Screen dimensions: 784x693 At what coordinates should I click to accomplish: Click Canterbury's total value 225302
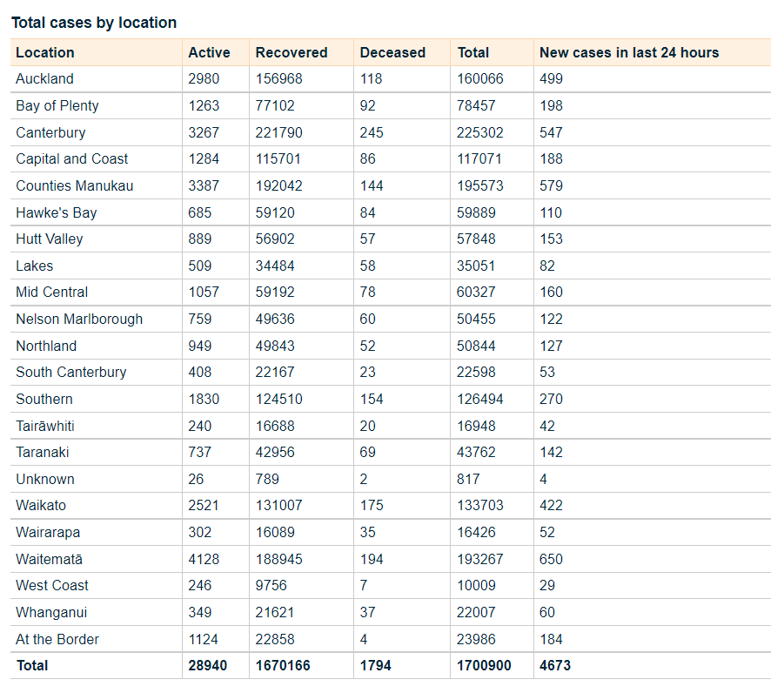pos(480,132)
